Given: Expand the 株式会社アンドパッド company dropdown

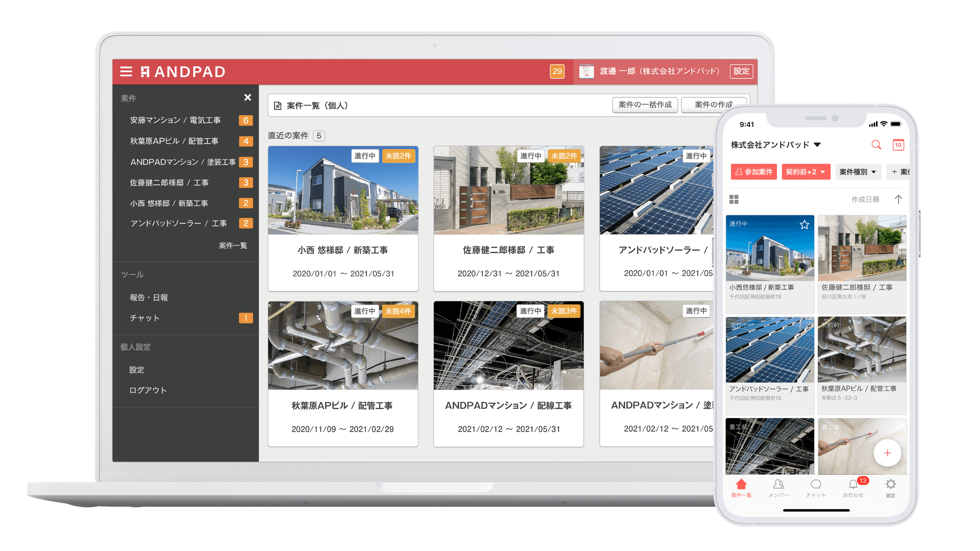Looking at the screenshot, I should 776,145.
